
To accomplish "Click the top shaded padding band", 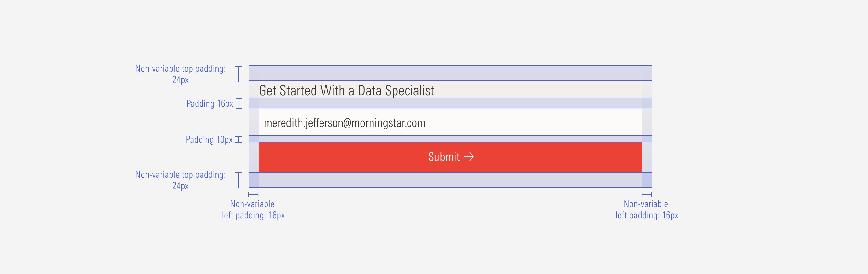I will point(450,73).
